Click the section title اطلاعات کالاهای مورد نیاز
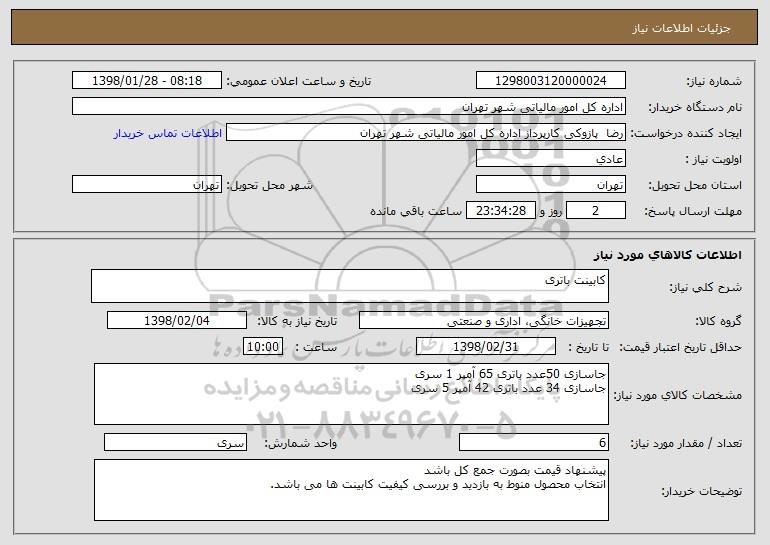 [x=667, y=255]
